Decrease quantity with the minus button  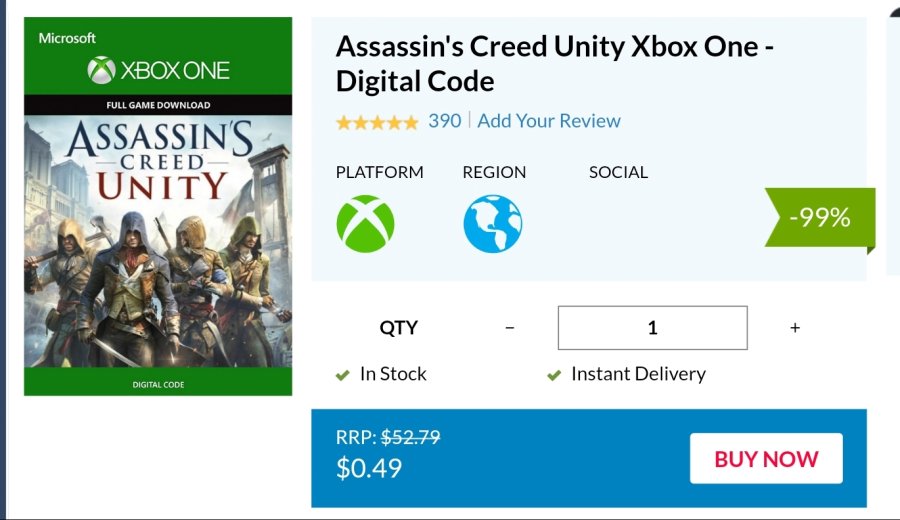coord(510,328)
